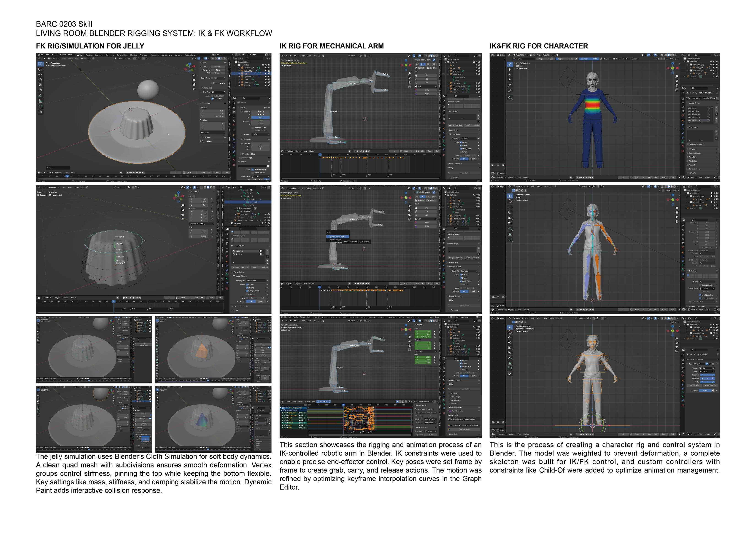756x534 pixels.
Task: Open the Weights menu
Action: point(546,55)
